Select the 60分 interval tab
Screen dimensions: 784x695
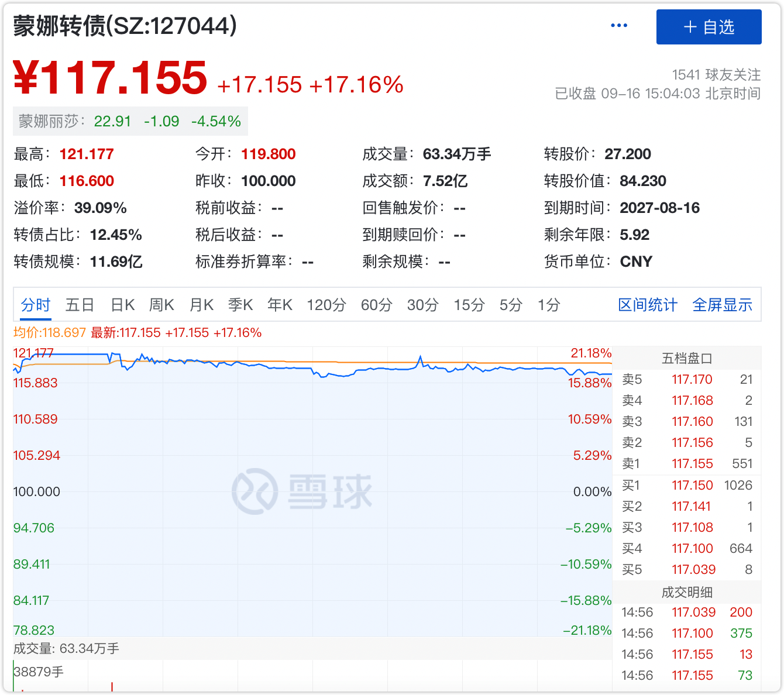pos(376,305)
